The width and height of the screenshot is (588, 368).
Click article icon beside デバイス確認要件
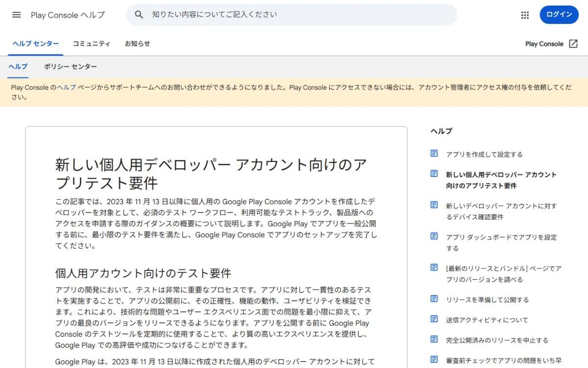coord(434,205)
